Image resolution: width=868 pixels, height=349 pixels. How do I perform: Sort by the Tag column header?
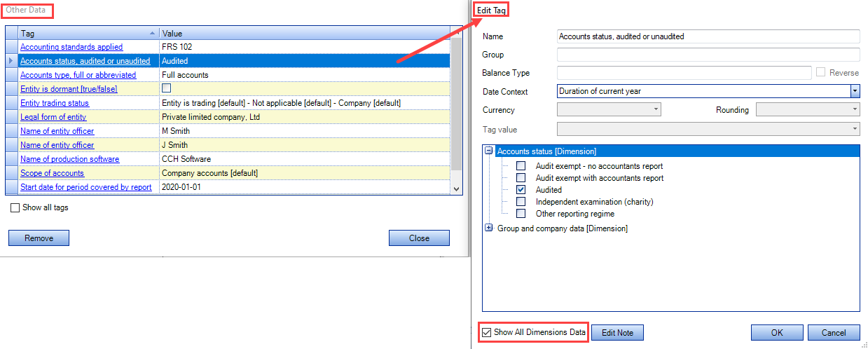pyautogui.click(x=89, y=33)
